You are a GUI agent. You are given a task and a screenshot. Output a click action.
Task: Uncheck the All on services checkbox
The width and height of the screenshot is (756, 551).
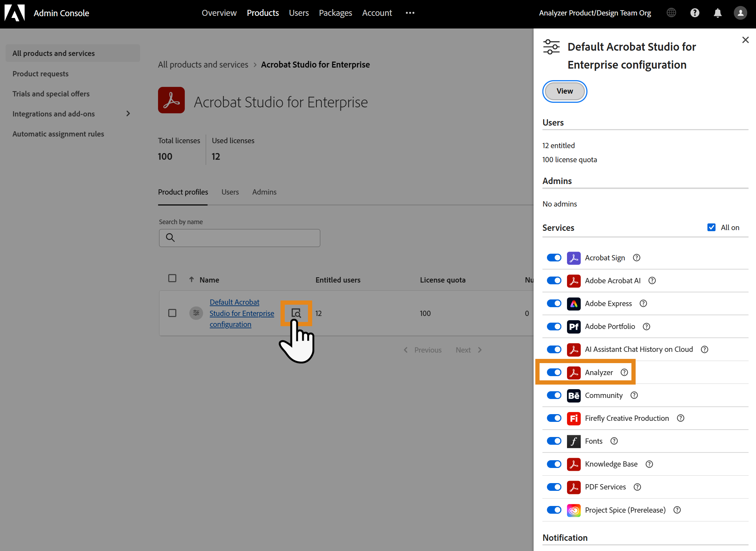click(711, 227)
